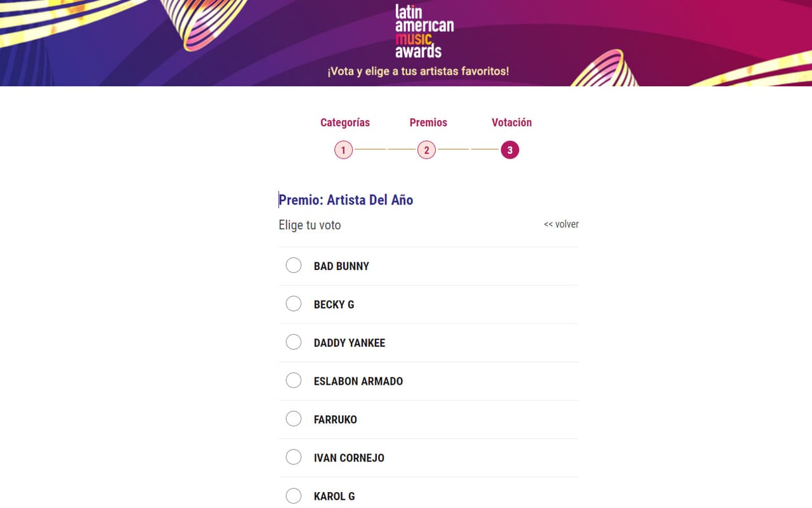Click the Premio: Artista Del Año heading
The height and width of the screenshot is (508, 812).
point(346,200)
